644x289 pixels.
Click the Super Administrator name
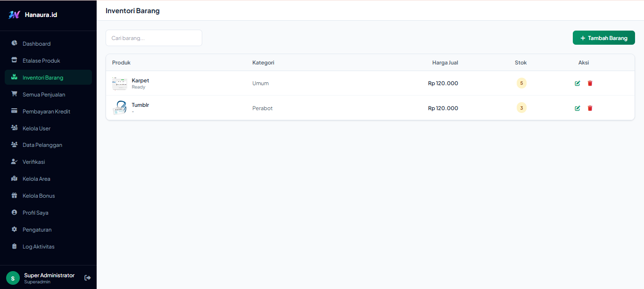pyautogui.click(x=50, y=275)
